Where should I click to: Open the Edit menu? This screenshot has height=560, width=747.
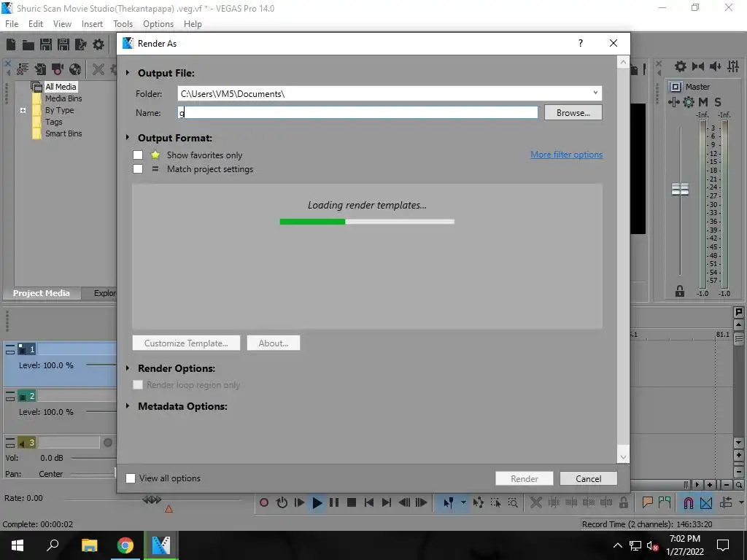[35, 24]
